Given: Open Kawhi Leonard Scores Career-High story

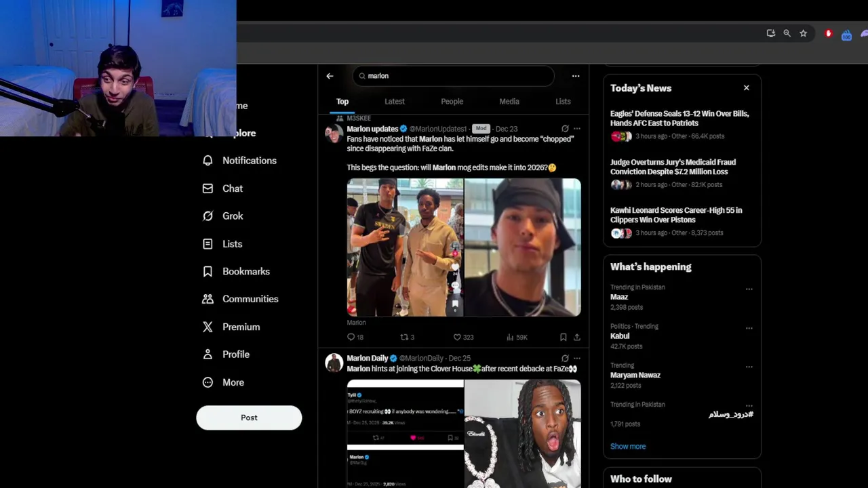Looking at the screenshot, I should click(676, 215).
